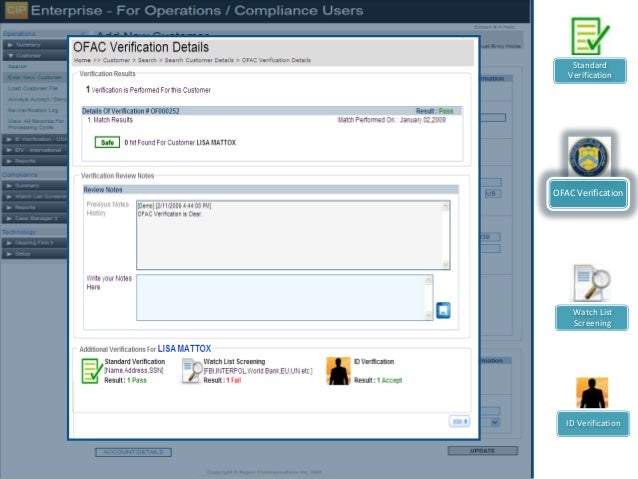Open Standard Verification result 1 Pass
This screenshot has width=638, height=479.
137,380
